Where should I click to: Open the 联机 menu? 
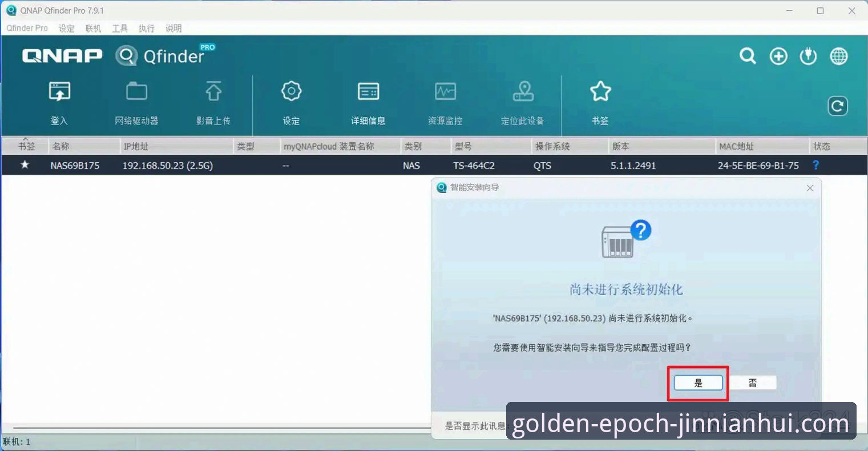93,28
